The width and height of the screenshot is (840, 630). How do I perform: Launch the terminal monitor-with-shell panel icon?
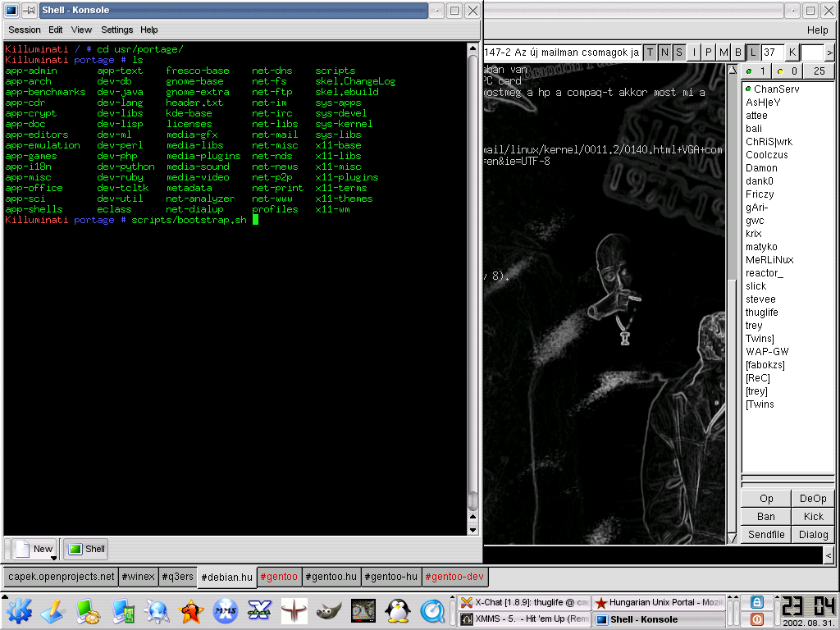click(x=88, y=610)
